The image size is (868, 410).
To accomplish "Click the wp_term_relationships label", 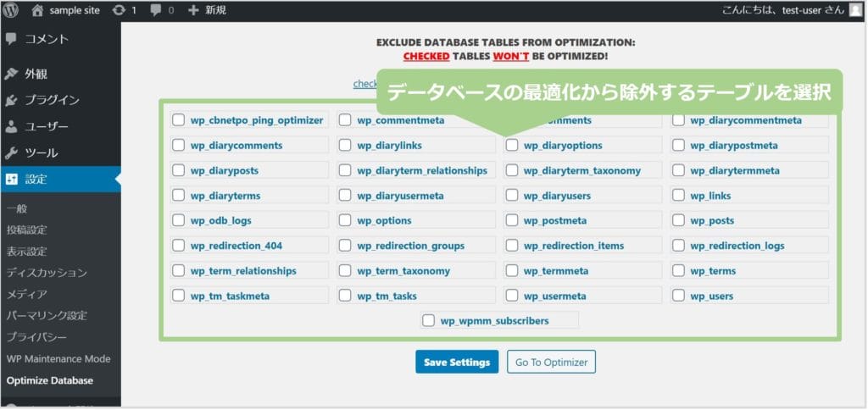I will (243, 271).
